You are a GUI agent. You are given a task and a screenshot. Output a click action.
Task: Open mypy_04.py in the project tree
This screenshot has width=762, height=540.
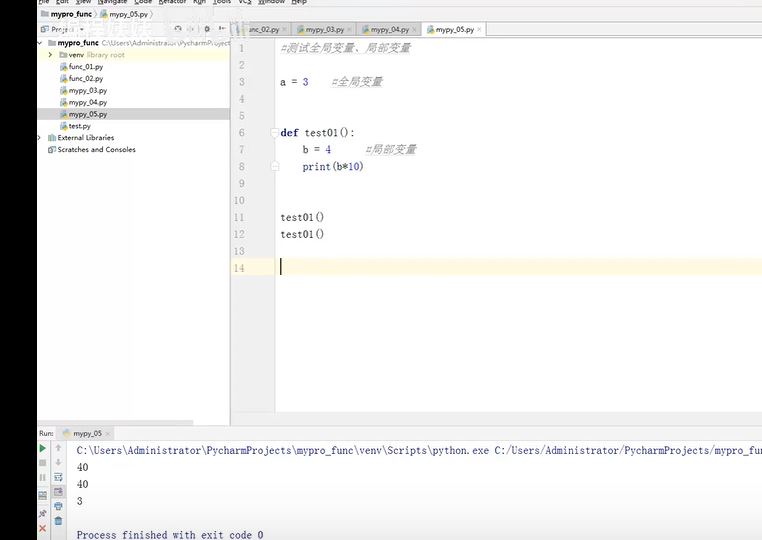coord(83,102)
